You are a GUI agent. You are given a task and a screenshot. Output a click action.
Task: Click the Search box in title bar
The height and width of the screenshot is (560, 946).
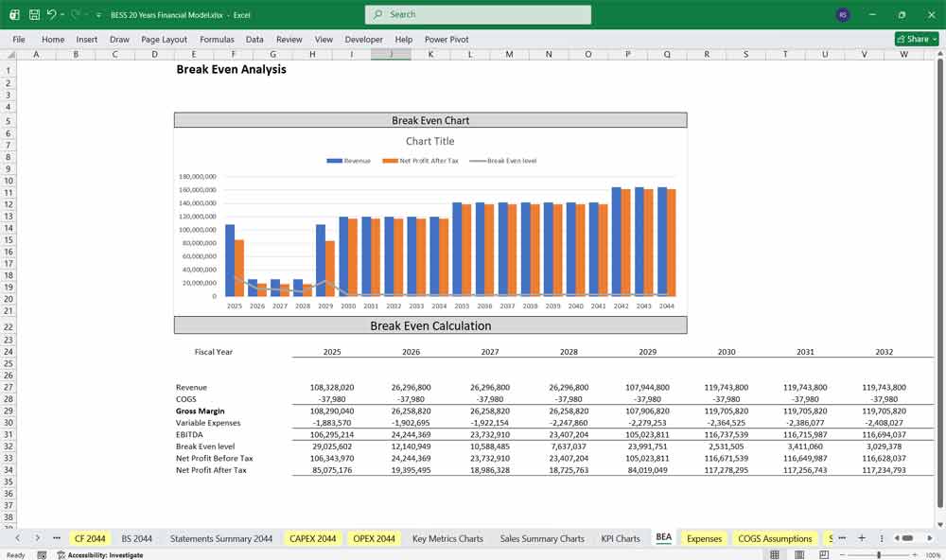coord(478,15)
